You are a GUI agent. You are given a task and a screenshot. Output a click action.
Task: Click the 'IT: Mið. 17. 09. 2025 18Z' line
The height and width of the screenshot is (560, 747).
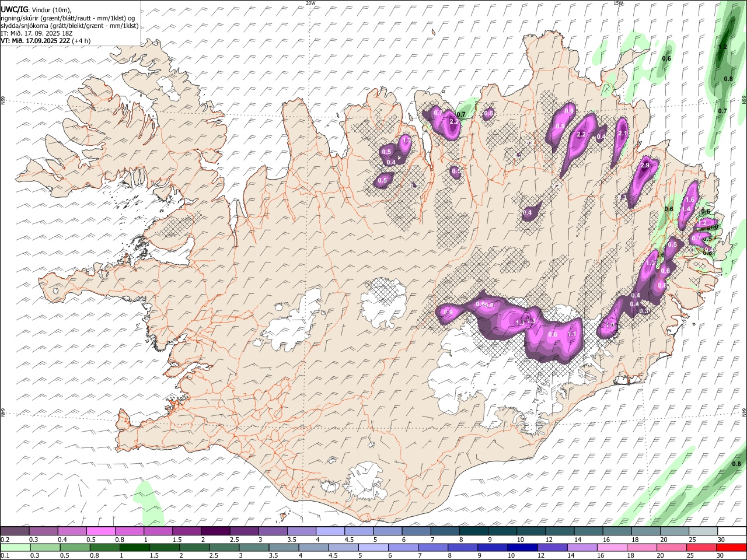[x=36, y=33]
